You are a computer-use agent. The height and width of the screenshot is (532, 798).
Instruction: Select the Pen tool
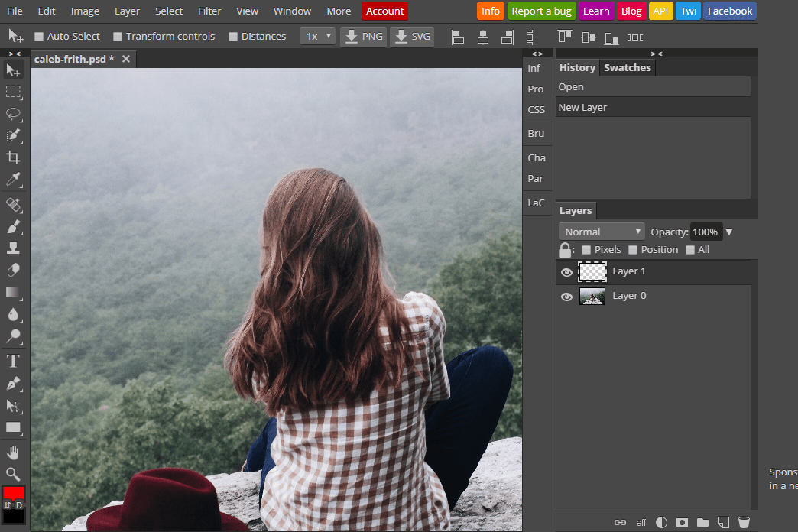(14, 383)
